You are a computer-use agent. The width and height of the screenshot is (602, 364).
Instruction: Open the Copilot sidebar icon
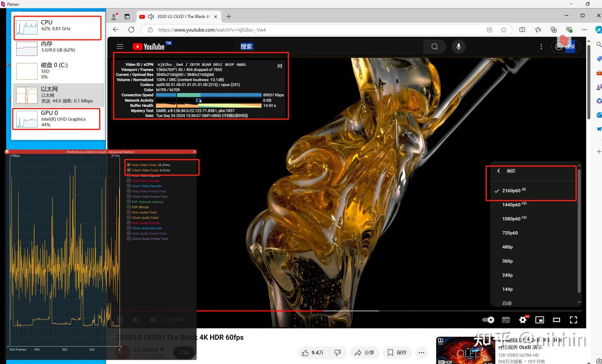pos(598,30)
